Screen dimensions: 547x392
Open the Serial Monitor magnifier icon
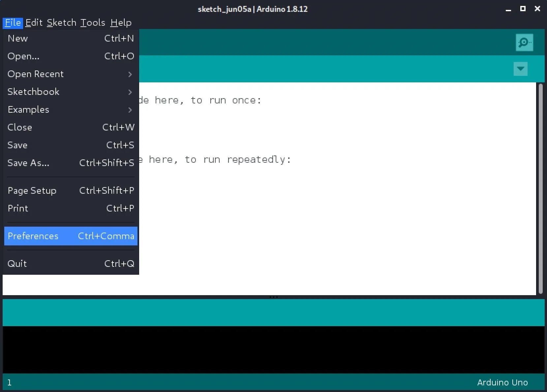(524, 42)
